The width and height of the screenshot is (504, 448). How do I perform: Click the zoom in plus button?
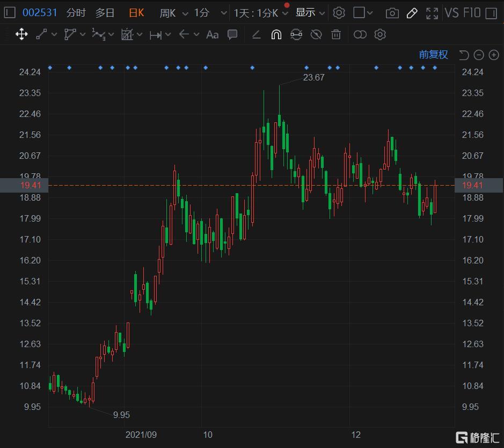[493, 55]
